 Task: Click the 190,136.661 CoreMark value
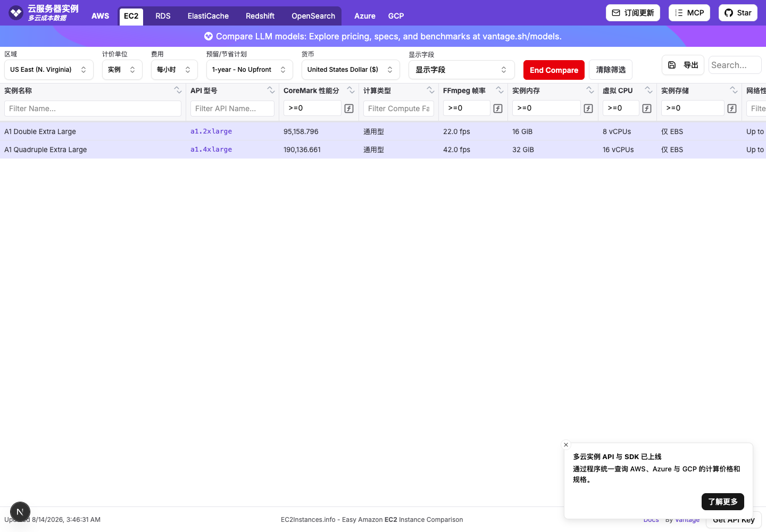(302, 149)
